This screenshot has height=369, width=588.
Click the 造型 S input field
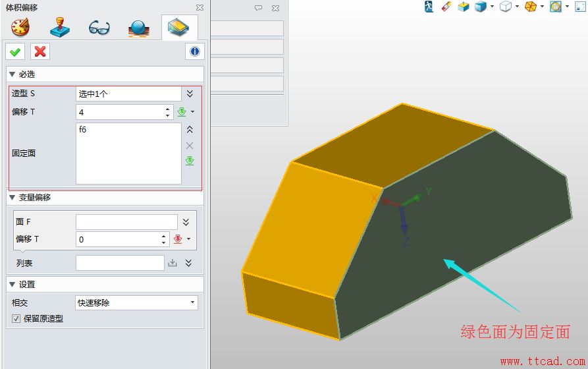[128, 94]
